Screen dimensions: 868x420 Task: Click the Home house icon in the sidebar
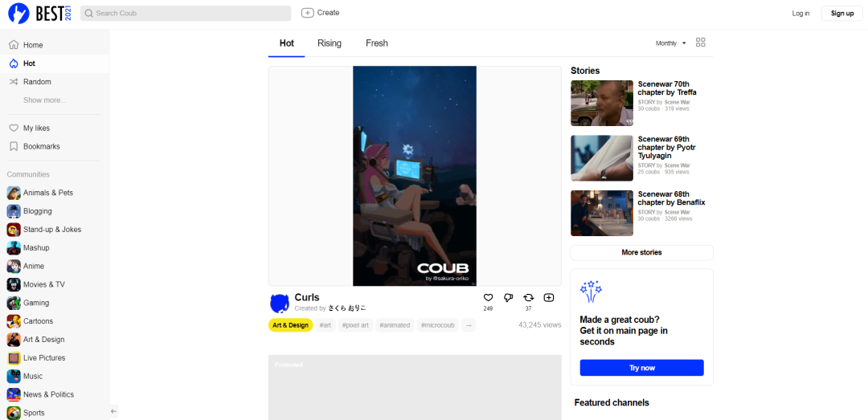(x=14, y=45)
